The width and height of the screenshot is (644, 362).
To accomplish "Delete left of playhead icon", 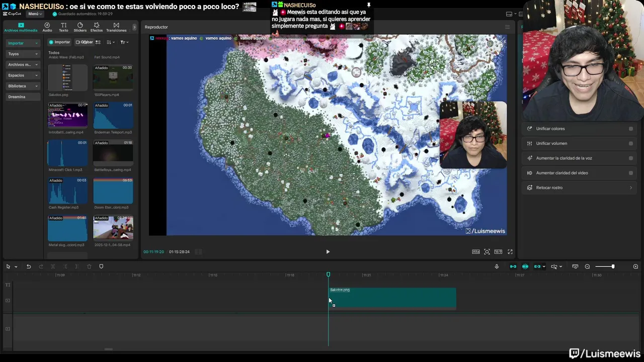I will (x=65, y=266).
